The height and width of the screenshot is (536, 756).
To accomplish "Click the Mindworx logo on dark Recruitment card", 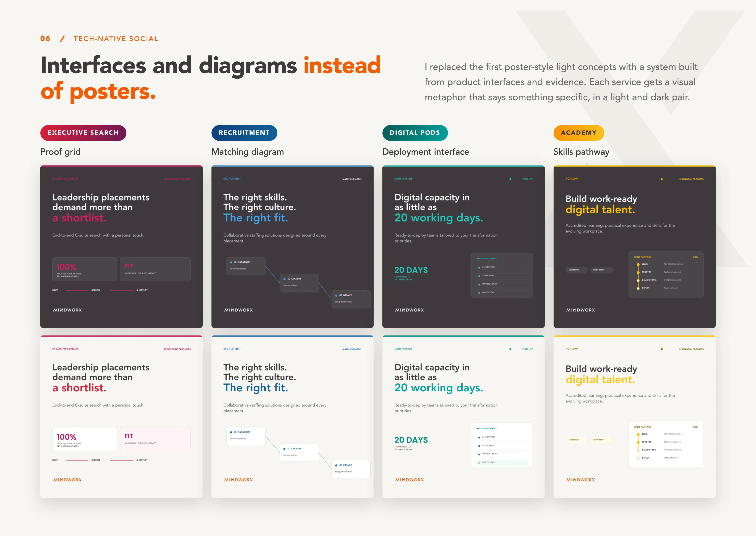I will [238, 310].
